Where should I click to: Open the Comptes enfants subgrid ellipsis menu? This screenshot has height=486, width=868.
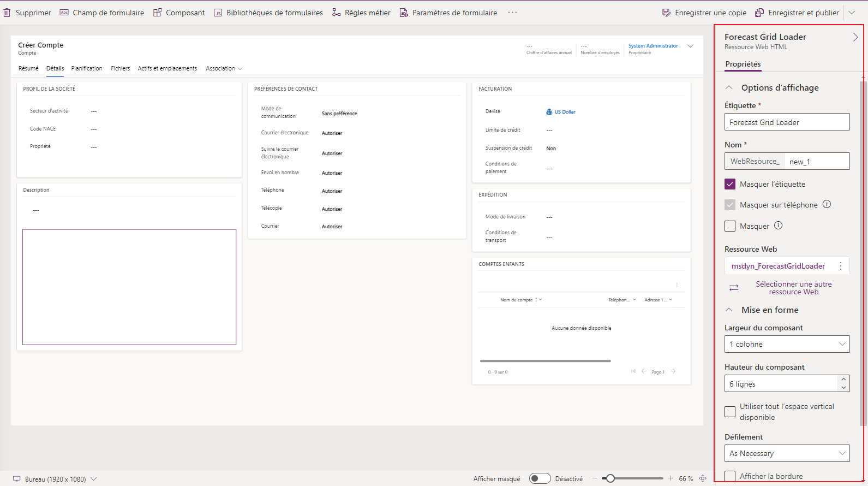coord(677,285)
